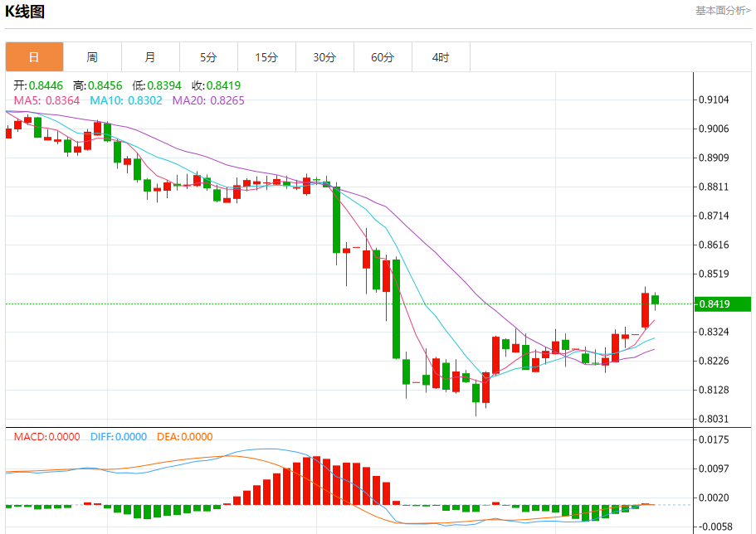Click the K线图 heading
Screen dimensions: 756x534
25,11
